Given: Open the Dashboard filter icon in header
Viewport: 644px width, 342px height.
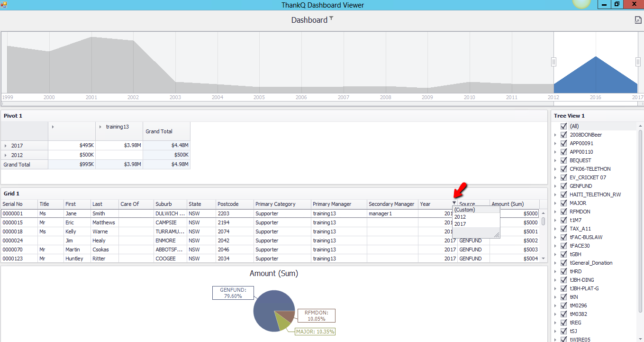Looking at the screenshot, I should (x=331, y=18).
